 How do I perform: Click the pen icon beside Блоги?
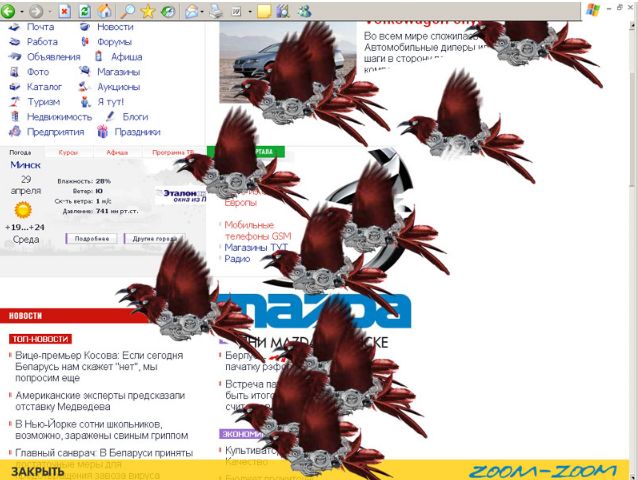[x=110, y=116]
